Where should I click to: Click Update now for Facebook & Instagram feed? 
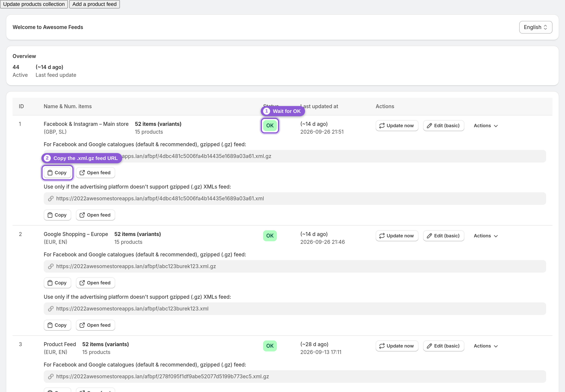(397, 125)
